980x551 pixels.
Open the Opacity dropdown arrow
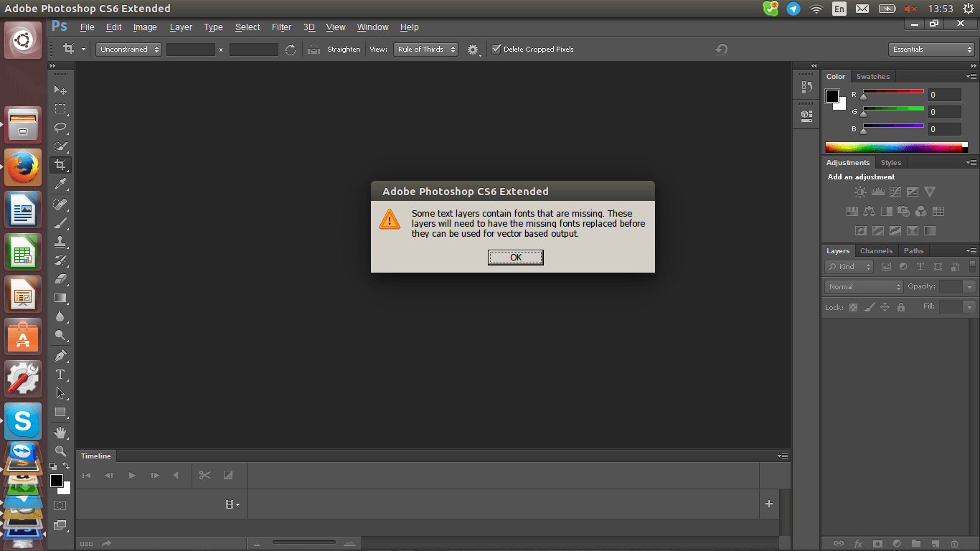click(969, 287)
